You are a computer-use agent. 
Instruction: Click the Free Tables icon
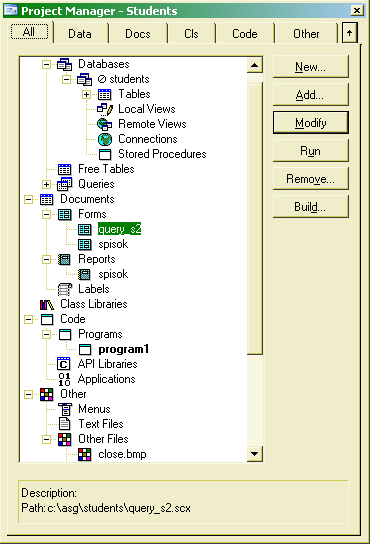point(65,169)
